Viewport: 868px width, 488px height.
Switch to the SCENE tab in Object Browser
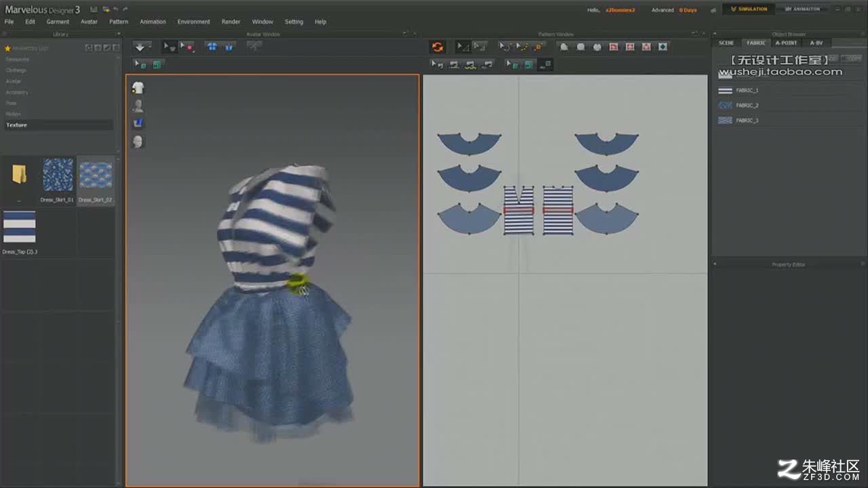(x=726, y=43)
